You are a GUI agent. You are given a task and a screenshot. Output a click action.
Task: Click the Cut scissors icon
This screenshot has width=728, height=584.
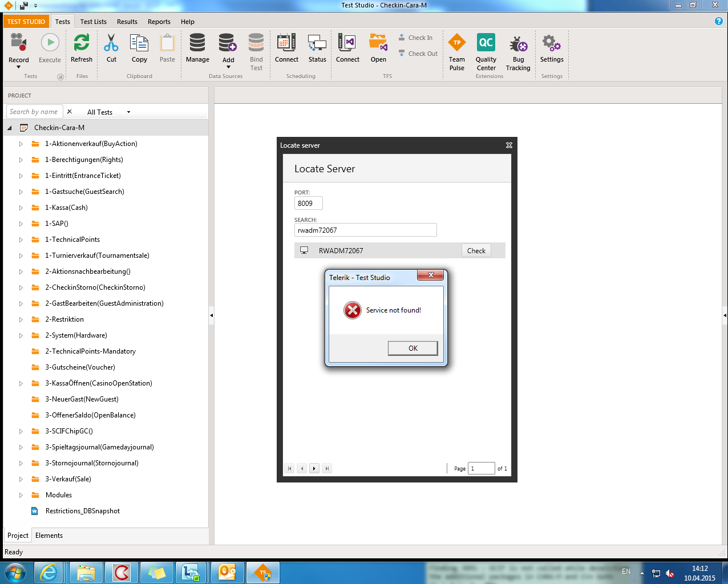pos(111,43)
